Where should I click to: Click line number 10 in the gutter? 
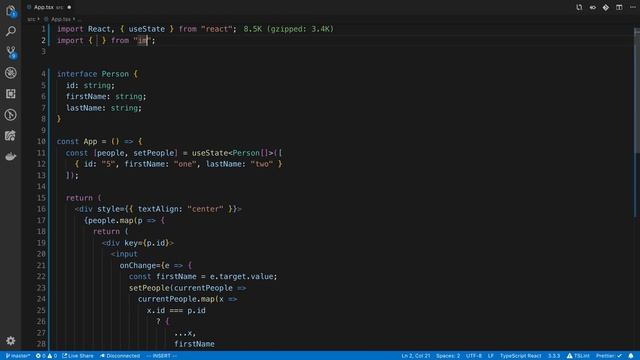[x=41, y=141]
